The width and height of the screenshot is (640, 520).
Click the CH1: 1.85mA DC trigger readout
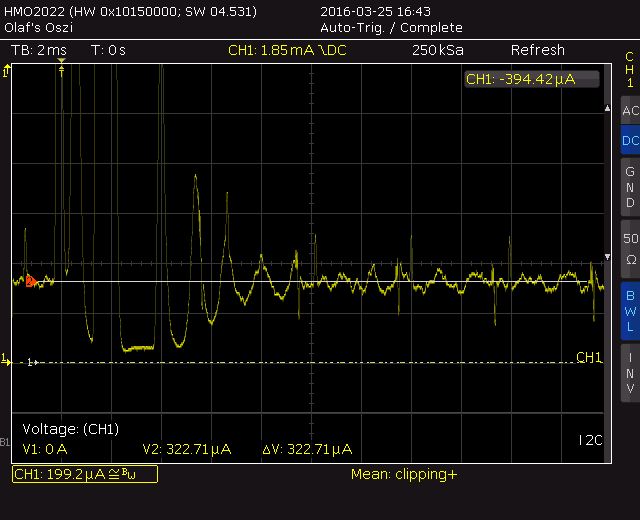287,50
